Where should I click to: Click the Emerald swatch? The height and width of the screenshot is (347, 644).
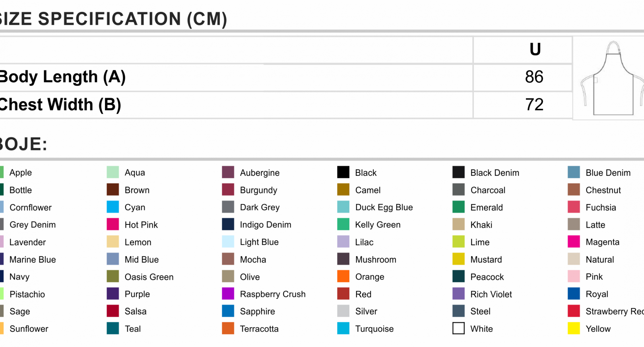coord(459,207)
